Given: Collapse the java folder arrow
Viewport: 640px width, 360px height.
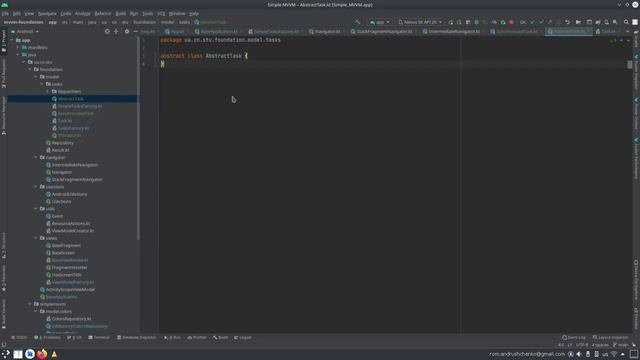Looking at the screenshot, I should coord(18,55).
